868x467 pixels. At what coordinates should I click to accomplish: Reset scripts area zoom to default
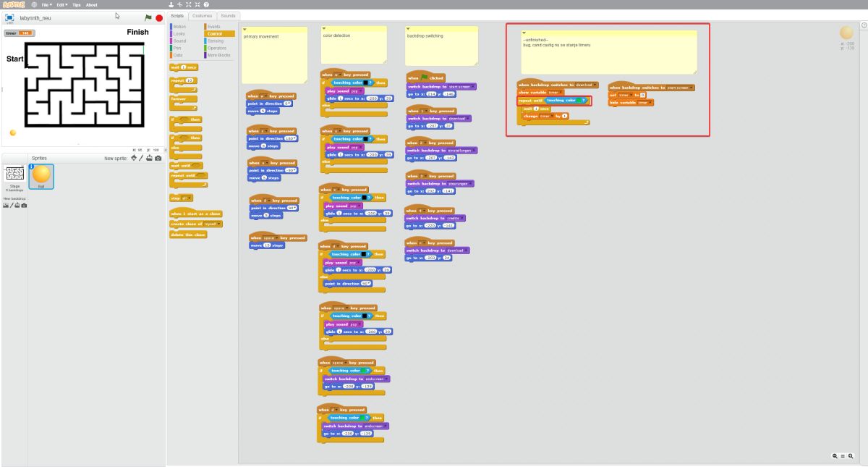point(843,456)
